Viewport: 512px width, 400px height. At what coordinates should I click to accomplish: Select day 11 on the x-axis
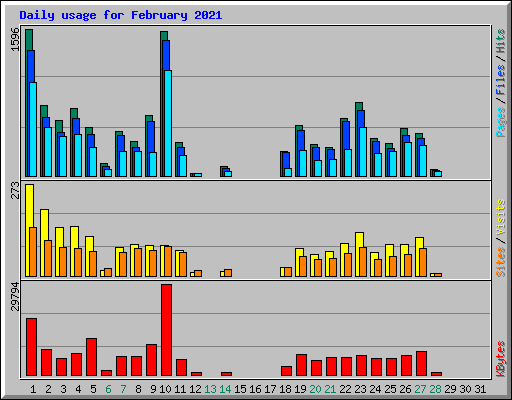tap(180, 389)
